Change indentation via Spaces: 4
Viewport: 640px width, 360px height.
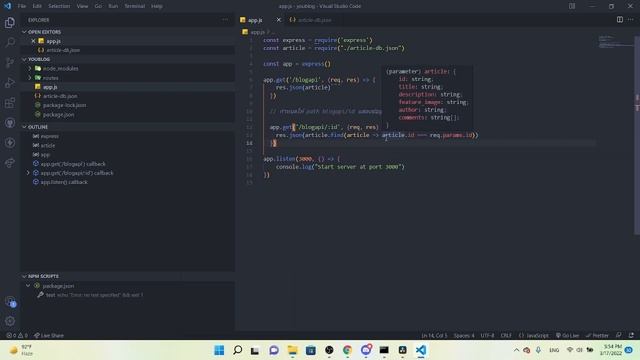pyautogui.click(x=464, y=335)
